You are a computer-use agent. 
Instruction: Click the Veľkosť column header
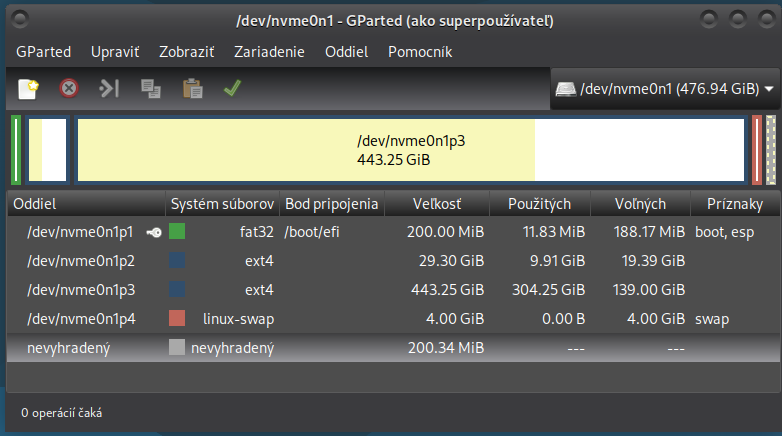[x=437, y=204]
